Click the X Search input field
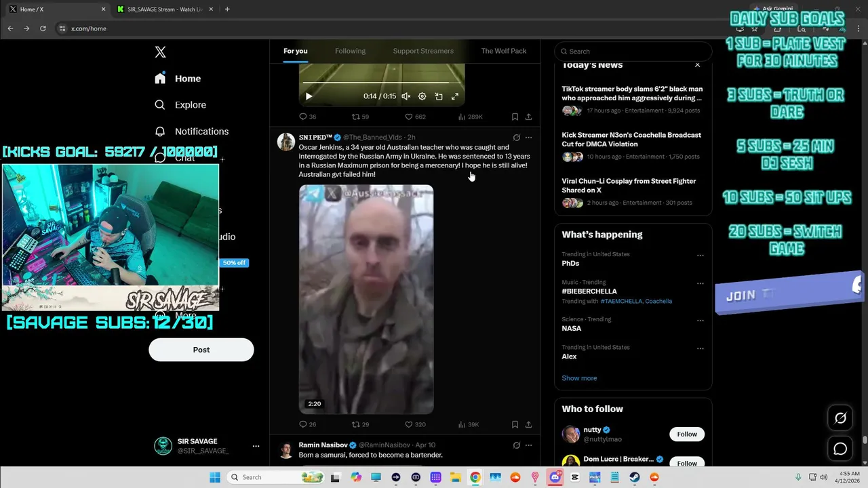This screenshot has width=868, height=488. (633, 52)
